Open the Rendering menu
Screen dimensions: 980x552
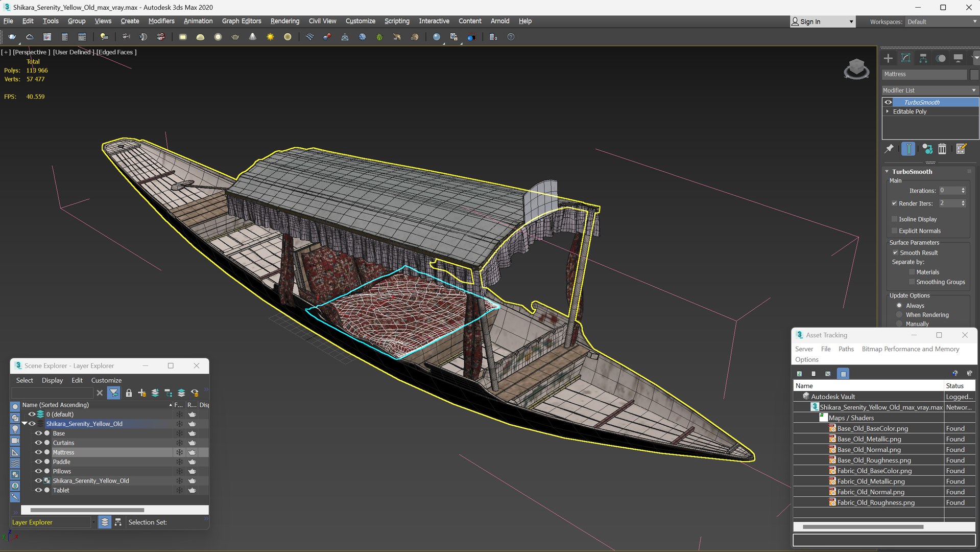click(x=284, y=21)
